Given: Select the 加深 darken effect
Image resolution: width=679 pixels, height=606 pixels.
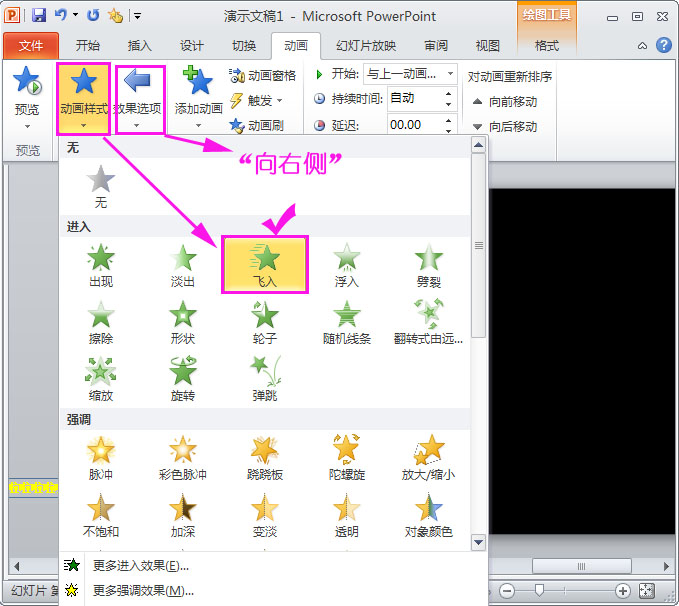Looking at the screenshot, I should tap(183, 515).
